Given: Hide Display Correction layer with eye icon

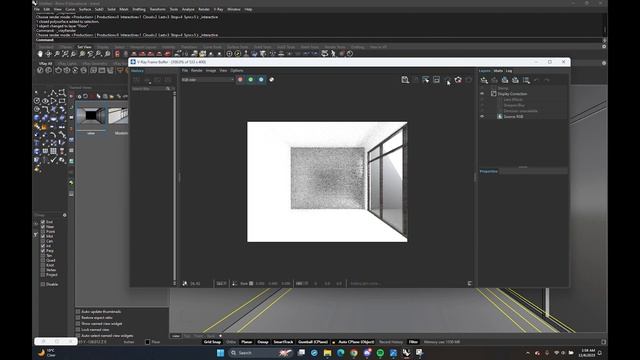Looking at the screenshot, I should [x=482, y=94].
